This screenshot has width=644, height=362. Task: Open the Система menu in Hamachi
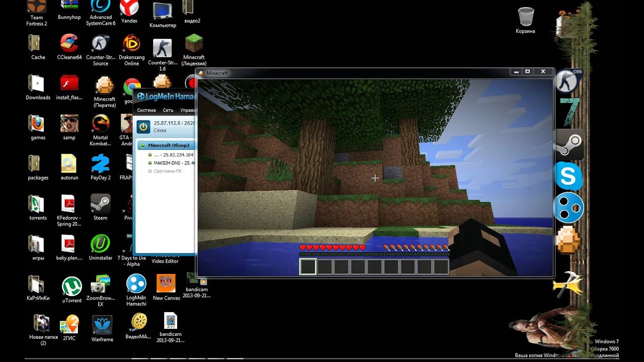coord(146,110)
